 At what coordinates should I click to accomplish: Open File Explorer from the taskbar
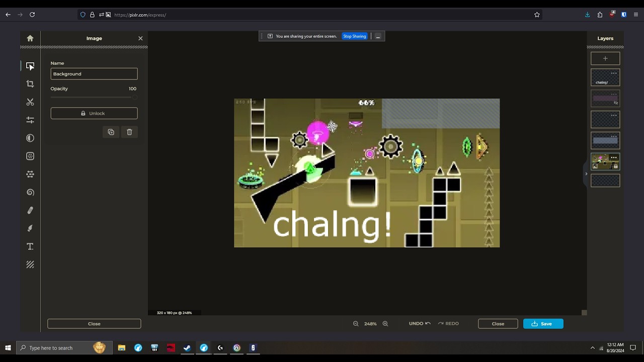[122, 348]
